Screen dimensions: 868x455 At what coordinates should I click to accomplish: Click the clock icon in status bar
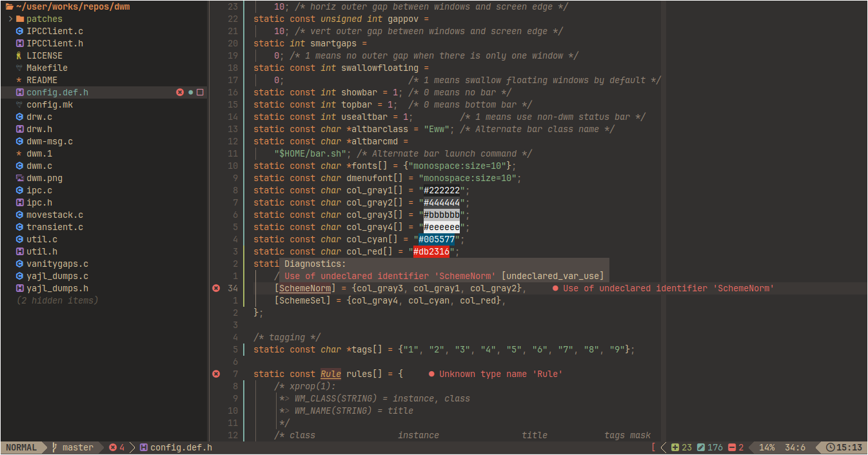coord(831,447)
